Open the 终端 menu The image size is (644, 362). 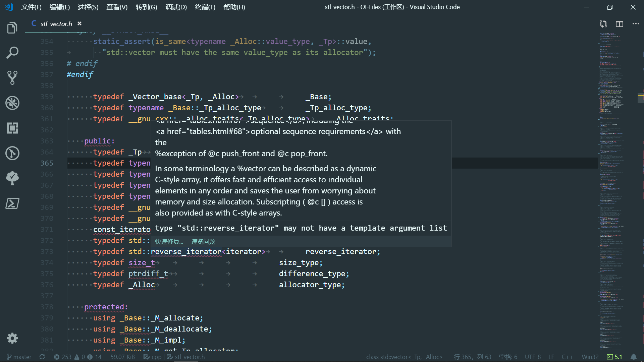coord(205,7)
